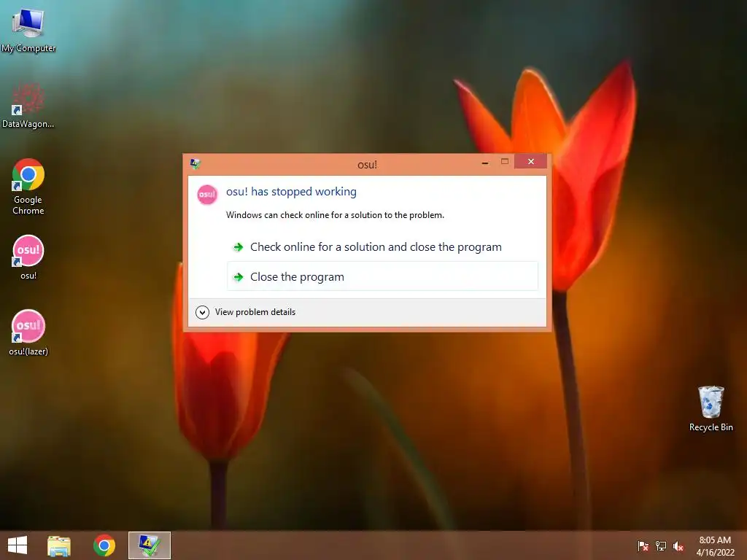The image size is (747, 560).
Task: Select the Google Chrome desktop shortcut
Action: (x=28, y=186)
